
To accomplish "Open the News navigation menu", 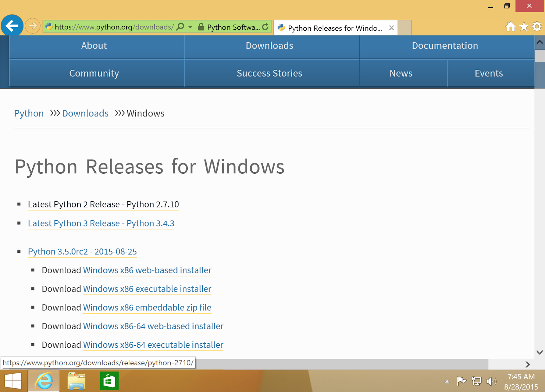I will (x=401, y=73).
